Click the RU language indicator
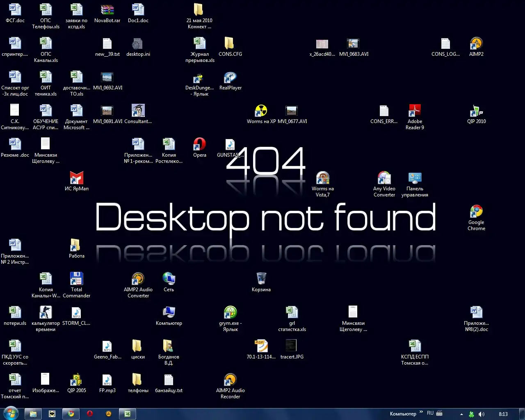Viewport: 525px width, 420px height. click(430, 413)
